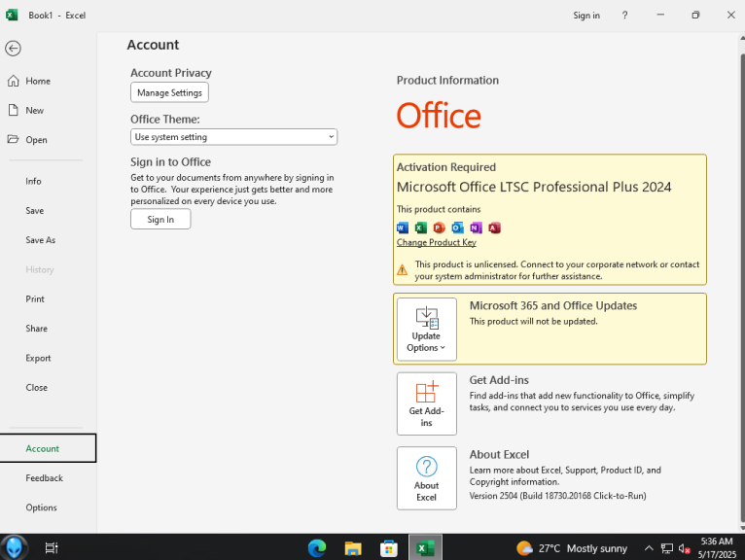
Task: Click the "This product will not be updated." text
Action: (534, 321)
